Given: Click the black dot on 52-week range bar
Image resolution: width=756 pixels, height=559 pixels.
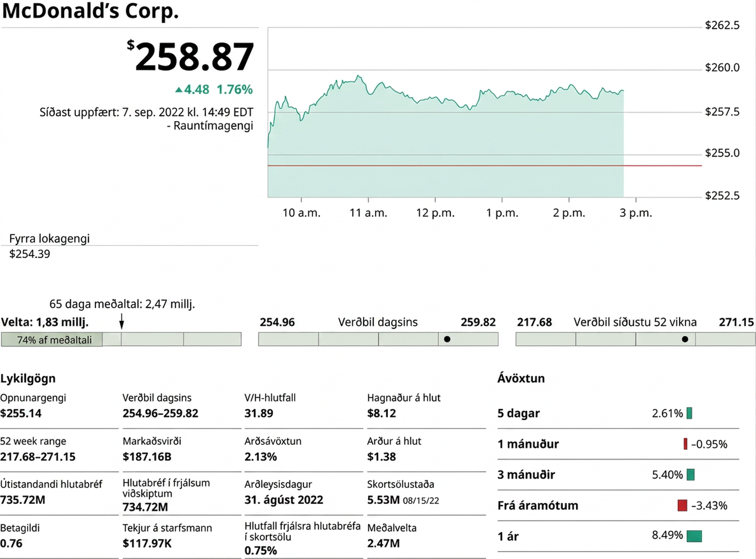Looking at the screenshot, I should click(x=685, y=339).
